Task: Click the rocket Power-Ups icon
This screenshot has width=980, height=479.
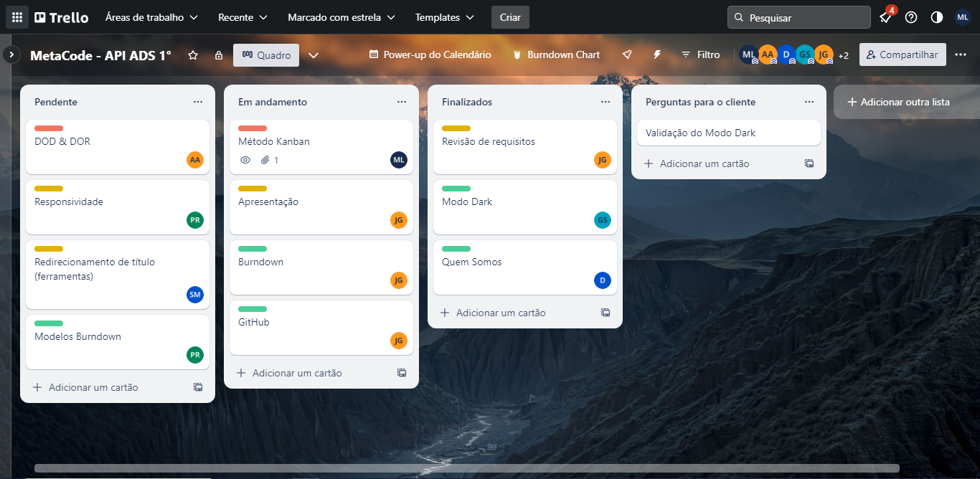Action: click(627, 54)
